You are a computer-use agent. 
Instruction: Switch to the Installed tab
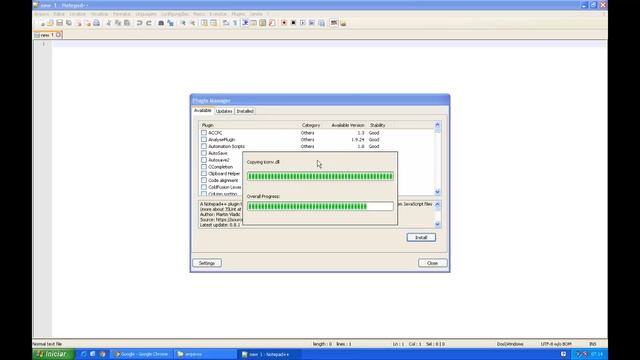coord(245,111)
